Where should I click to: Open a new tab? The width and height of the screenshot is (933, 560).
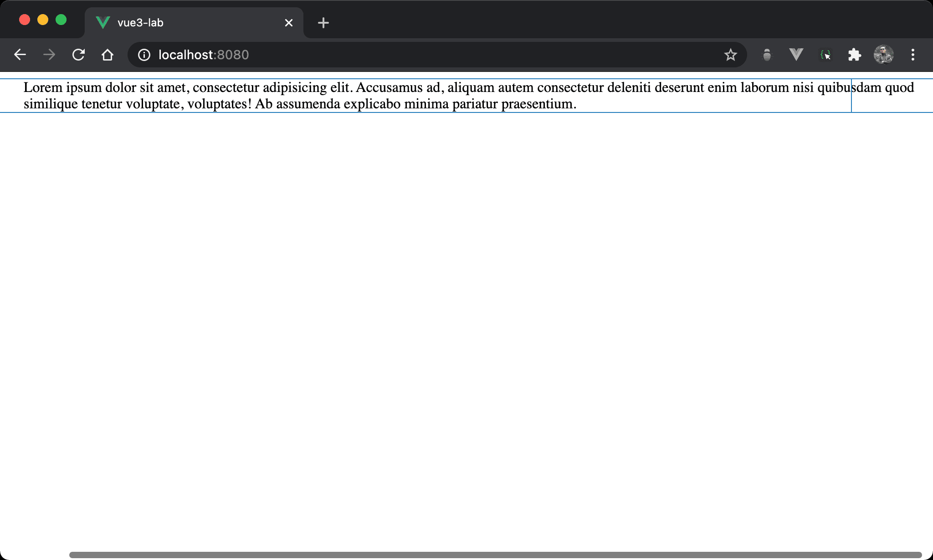click(x=323, y=23)
